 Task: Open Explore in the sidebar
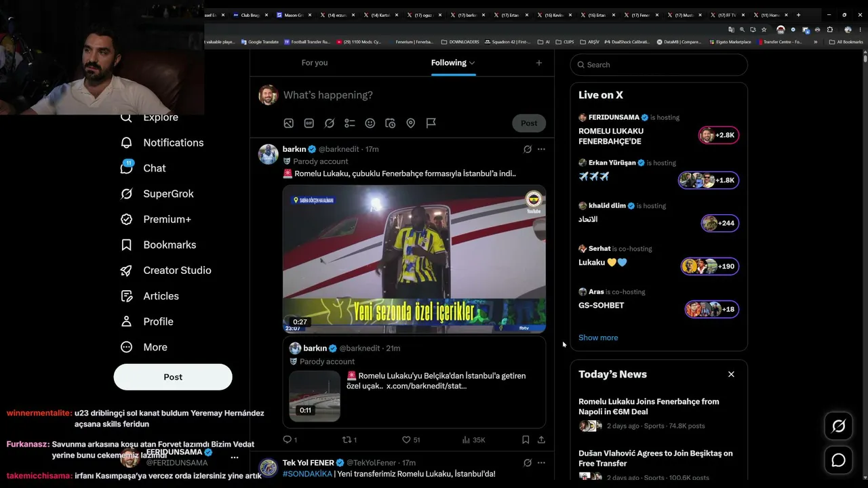click(149, 117)
